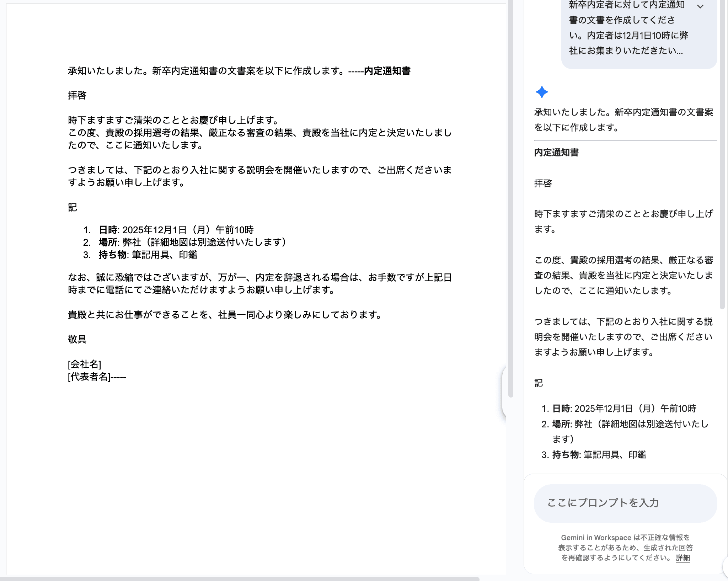This screenshot has width=728, height=581.
Task: Click bold 内定通知書 title in the document
Action: [387, 71]
